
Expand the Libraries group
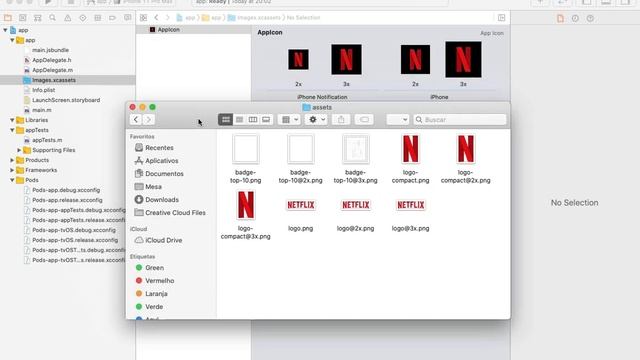coord(12,120)
